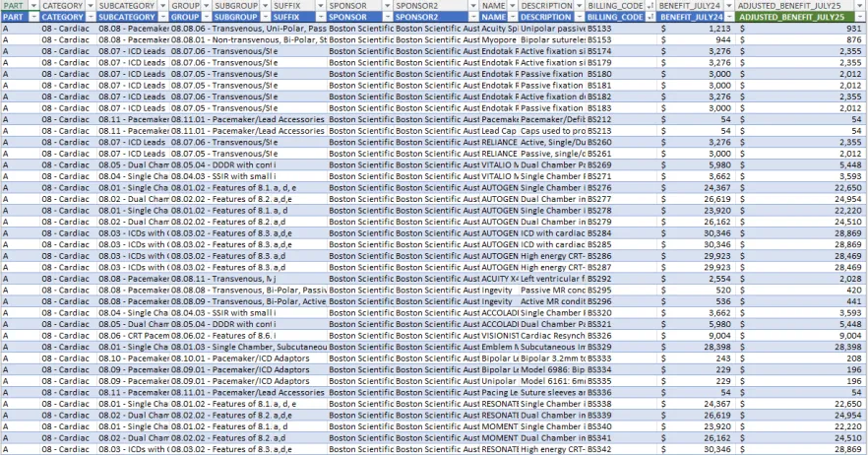Select billing code cell BS260
Screen dimensions: 868x455
[621, 142]
